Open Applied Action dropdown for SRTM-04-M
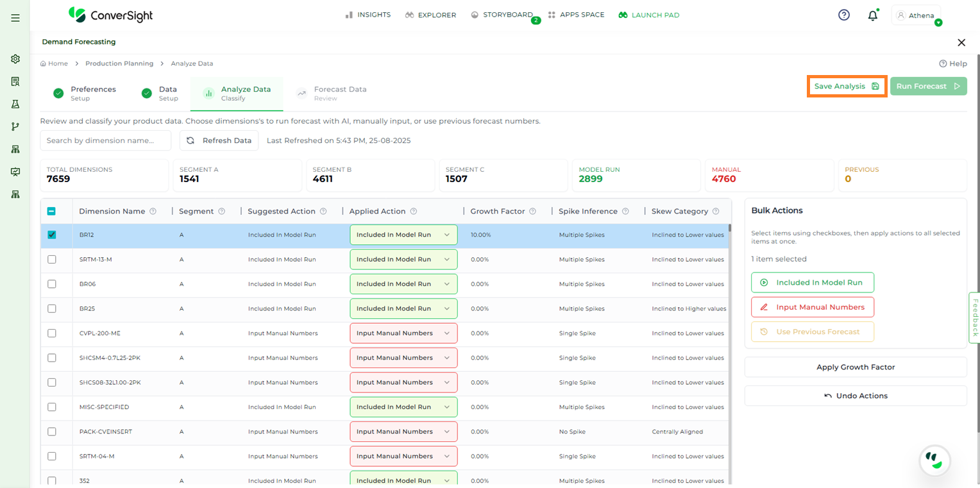The height and width of the screenshot is (488, 980). pos(403,456)
